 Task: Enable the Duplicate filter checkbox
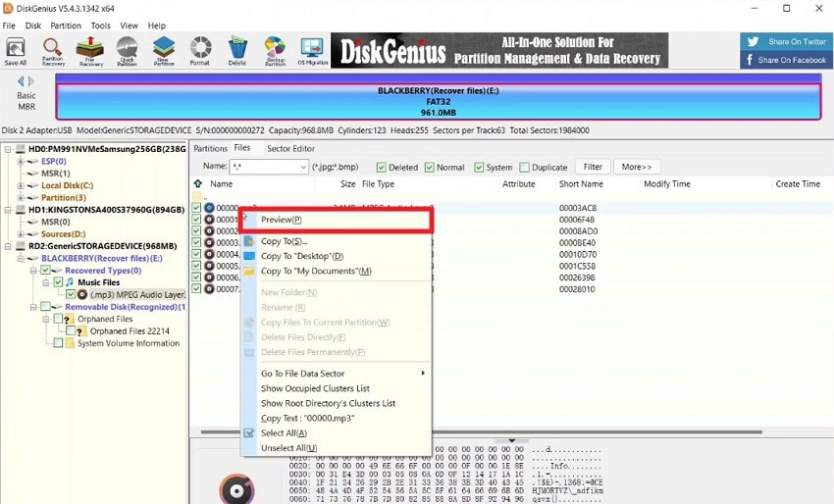tap(525, 168)
